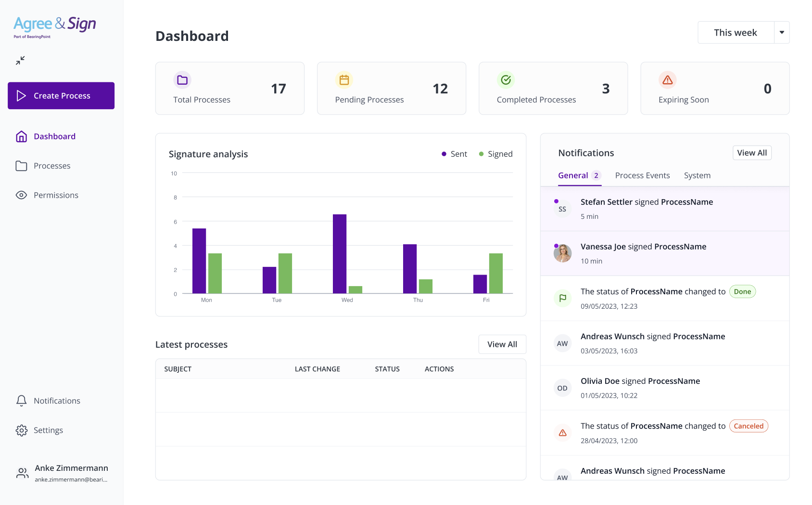Click the Expiring Soon warning icon
The image size is (812, 505).
[x=667, y=80]
